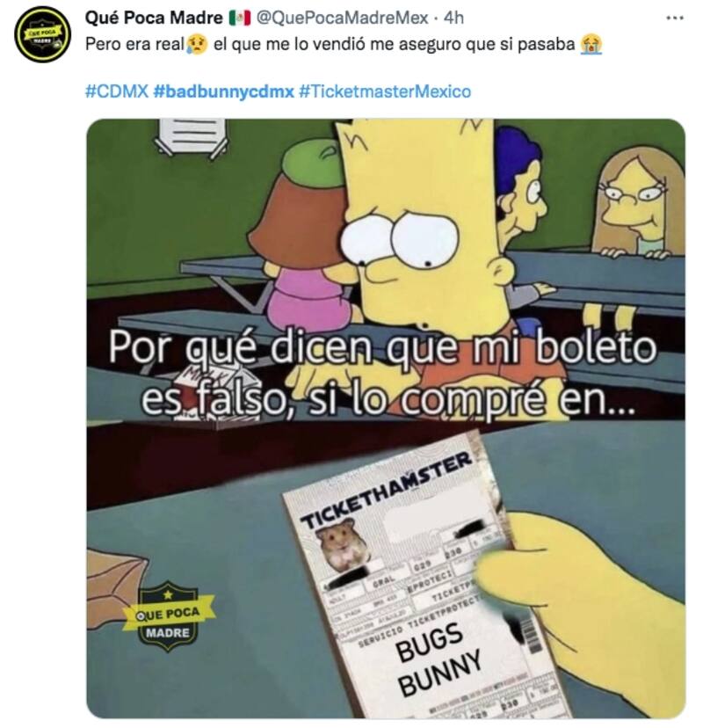703x728 pixels.
Task: Click the loudly crying emoji in tweet
Action: pyautogui.click(x=591, y=45)
